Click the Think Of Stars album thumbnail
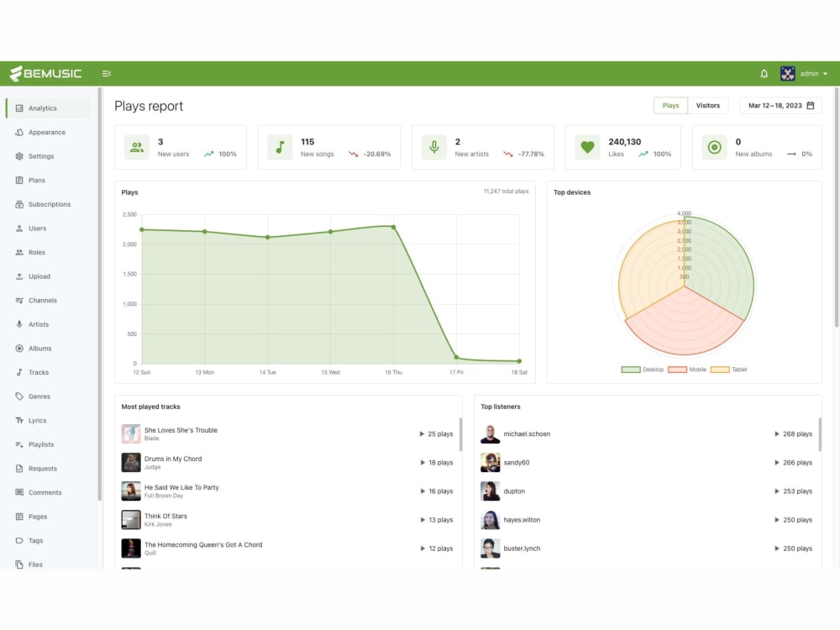The width and height of the screenshot is (840, 630). pyautogui.click(x=131, y=520)
